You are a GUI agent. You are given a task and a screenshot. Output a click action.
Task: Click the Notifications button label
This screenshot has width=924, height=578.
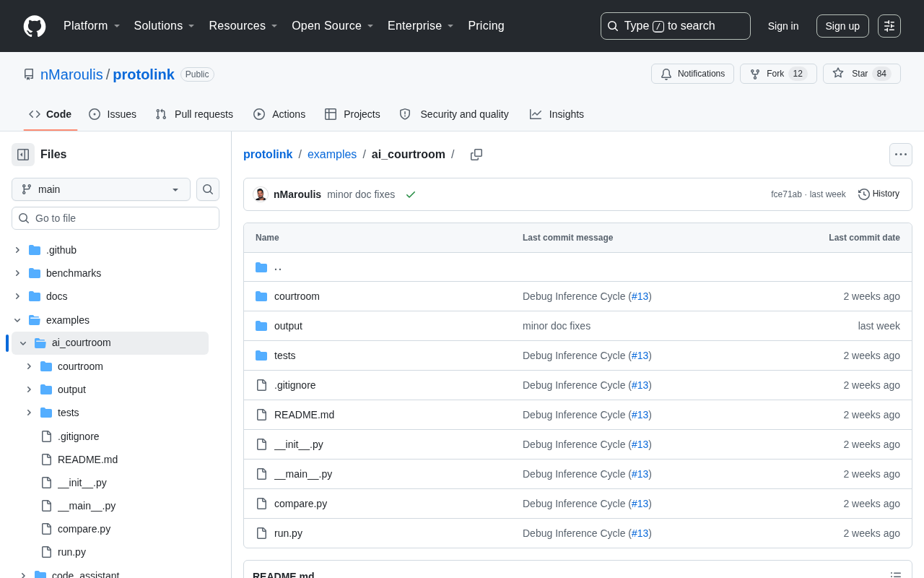(701, 74)
